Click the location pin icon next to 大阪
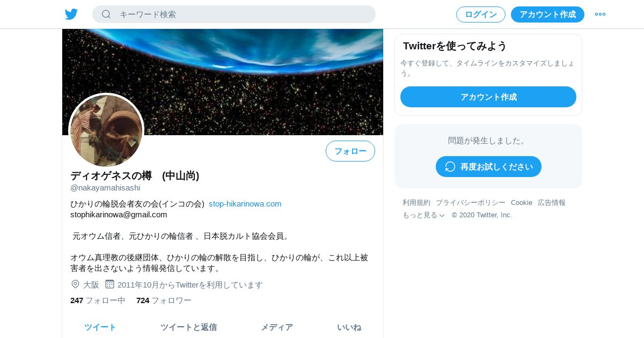 point(75,284)
